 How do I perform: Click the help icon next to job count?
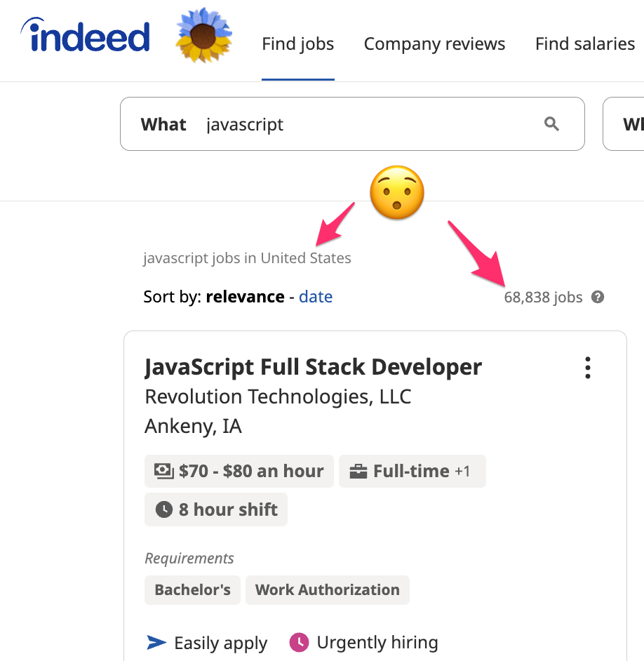coord(598,297)
